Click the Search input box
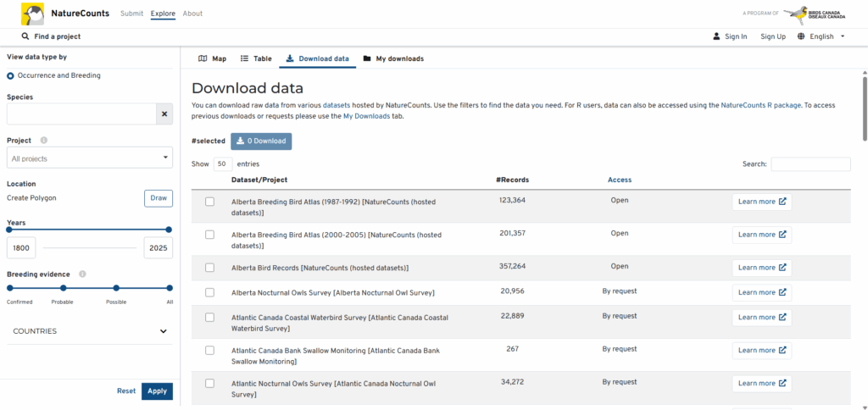 point(810,164)
